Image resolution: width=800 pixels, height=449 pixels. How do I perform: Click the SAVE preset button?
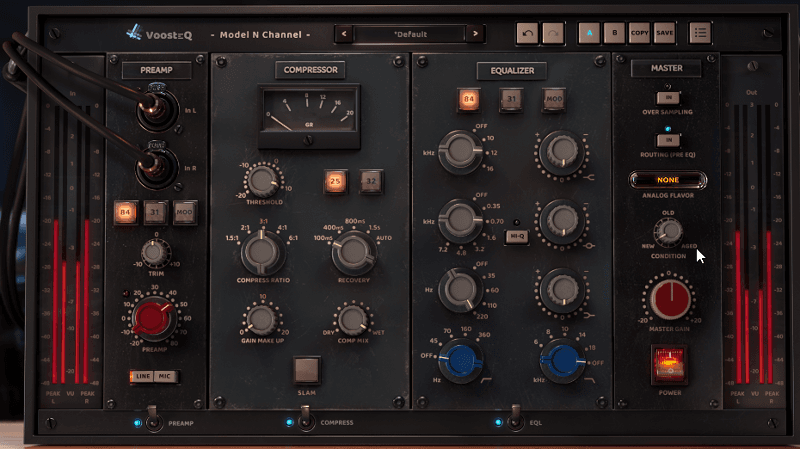click(x=664, y=33)
